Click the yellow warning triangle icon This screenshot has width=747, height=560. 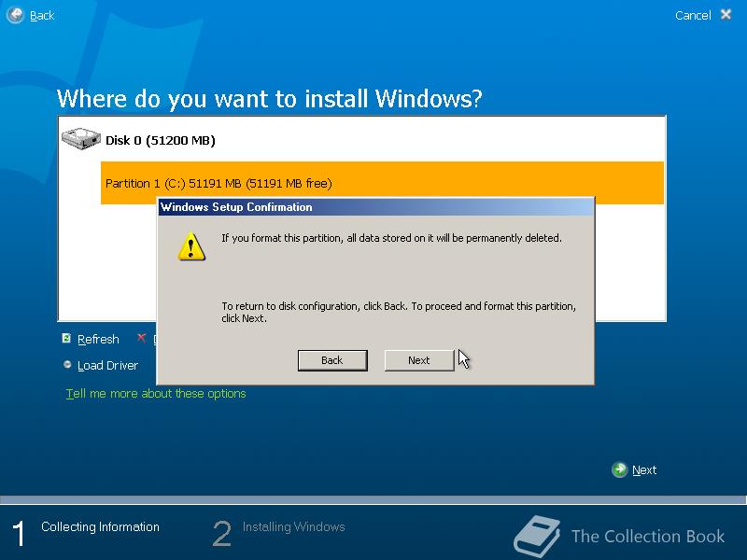click(x=191, y=246)
